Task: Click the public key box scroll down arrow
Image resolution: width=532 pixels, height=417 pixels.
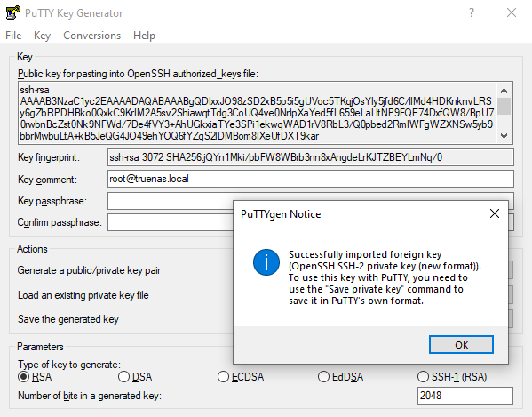Action: [x=504, y=136]
